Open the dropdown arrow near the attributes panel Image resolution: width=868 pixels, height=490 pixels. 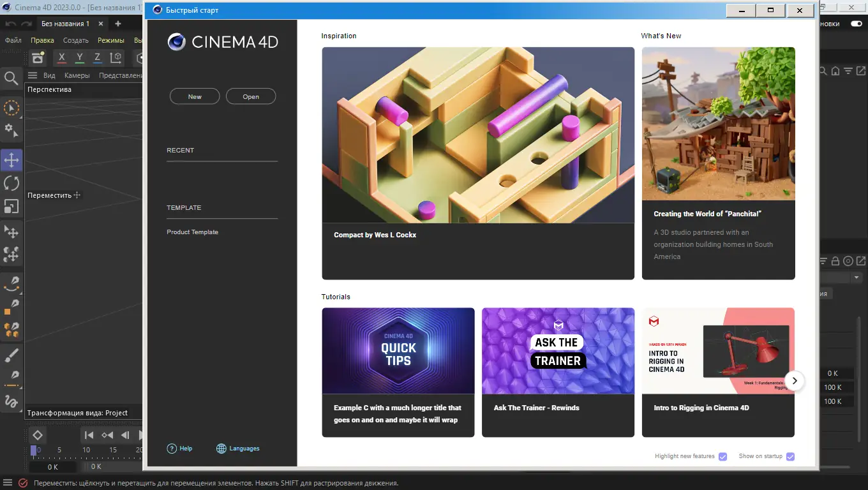[x=857, y=277]
